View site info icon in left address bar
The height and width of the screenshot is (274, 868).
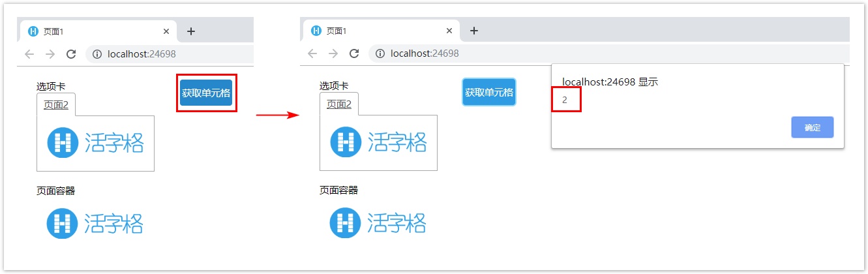(x=97, y=54)
